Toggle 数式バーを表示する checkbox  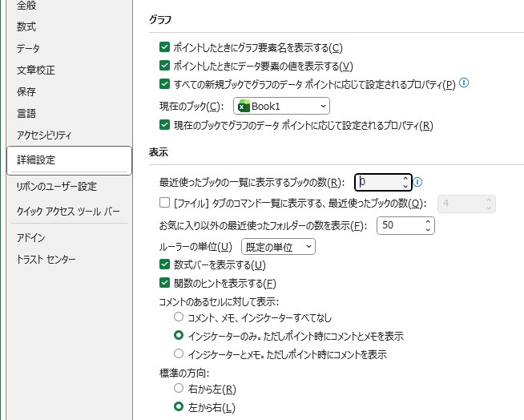click(x=164, y=265)
